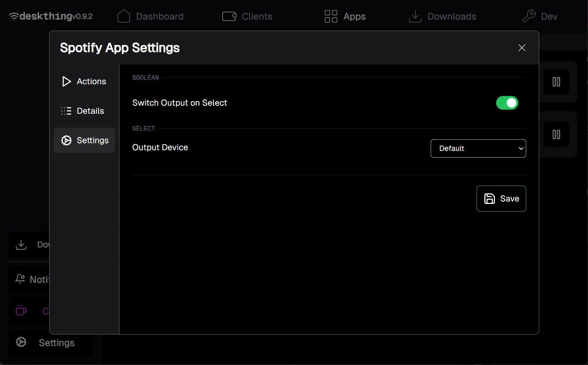Open the Actions section
Image resolution: width=588 pixels, height=365 pixels.
84,81
